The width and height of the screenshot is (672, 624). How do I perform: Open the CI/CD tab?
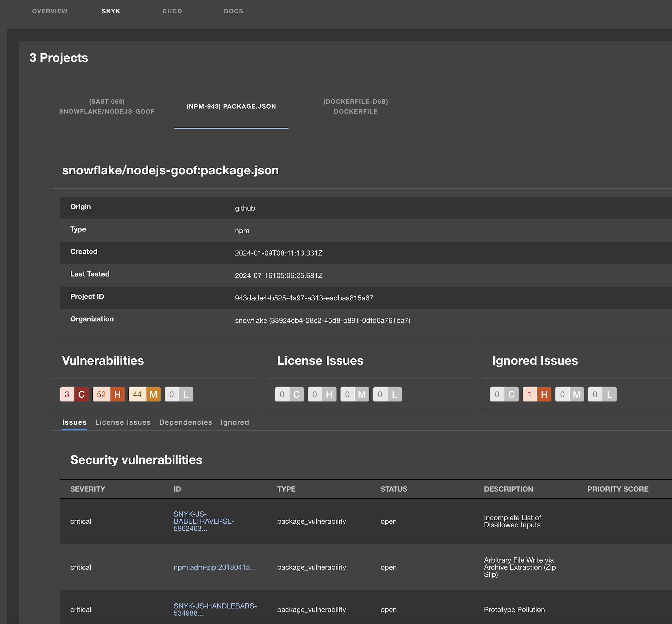[172, 11]
